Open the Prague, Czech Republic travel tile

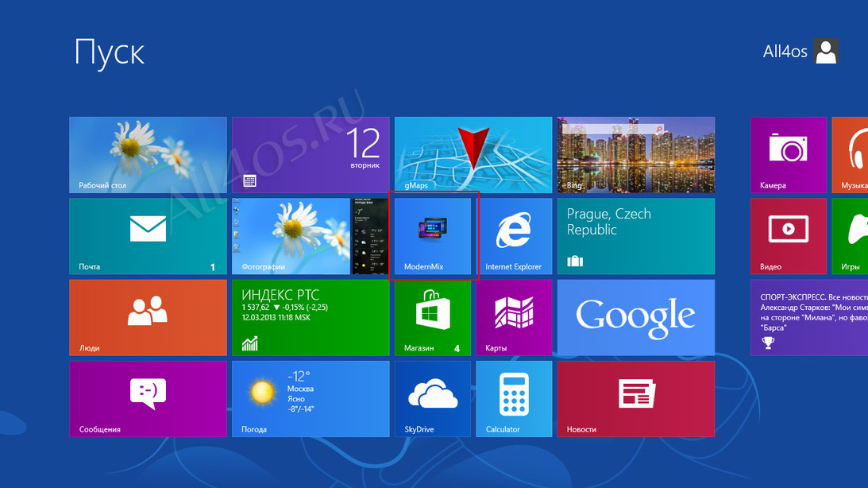click(x=636, y=236)
